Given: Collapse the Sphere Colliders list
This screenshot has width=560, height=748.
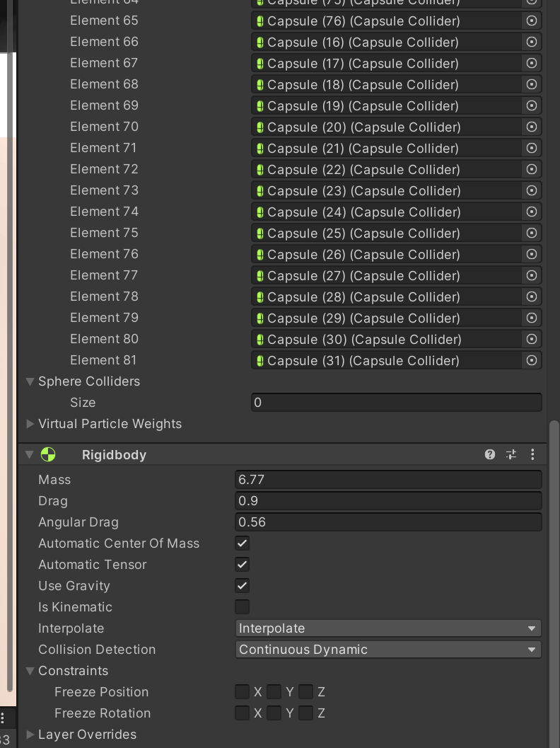Looking at the screenshot, I should [30, 381].
